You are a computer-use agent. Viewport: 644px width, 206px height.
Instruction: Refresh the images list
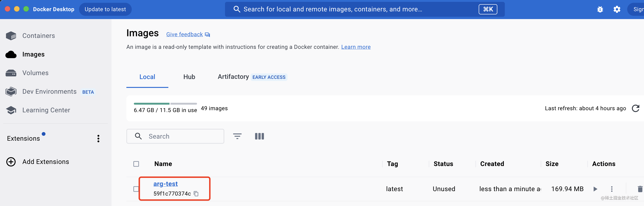pos(636,108)
